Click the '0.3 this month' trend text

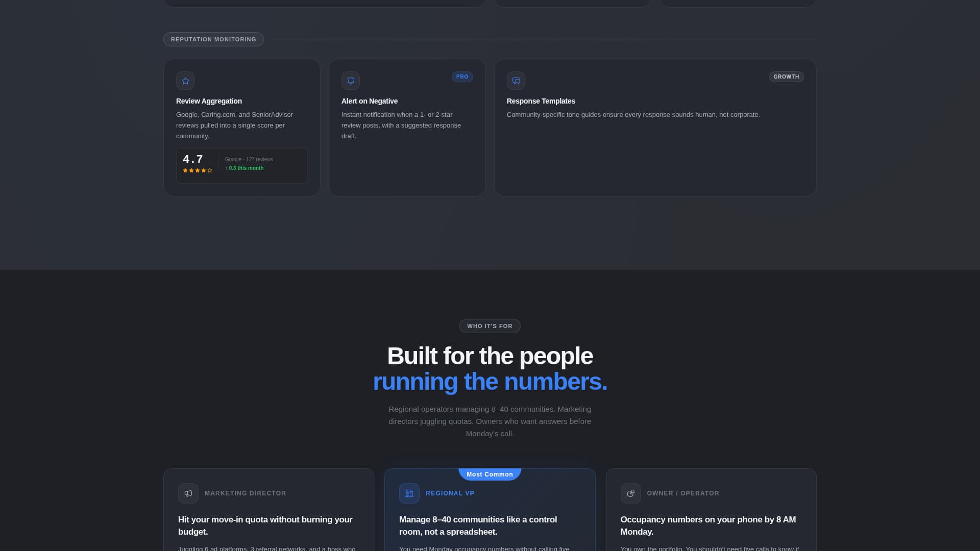tap(244, 168)
